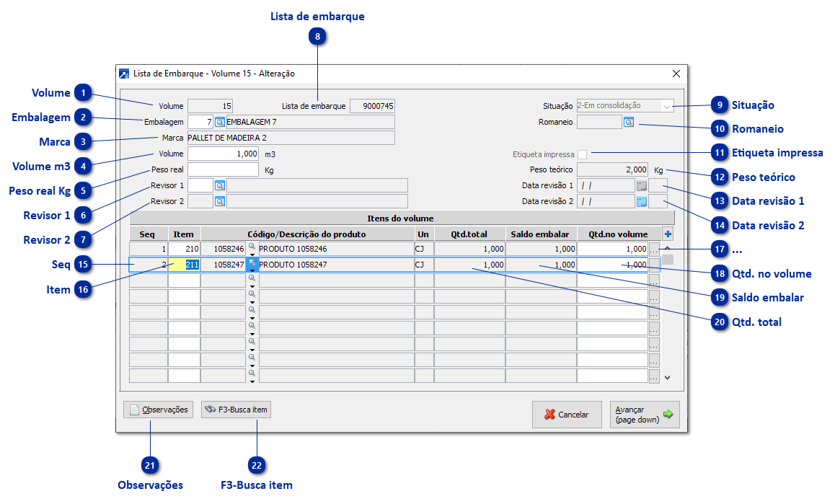
Task: Click Qtd.no volume cell of item 210
Action: pyautogui.click(x=612, y=249)
